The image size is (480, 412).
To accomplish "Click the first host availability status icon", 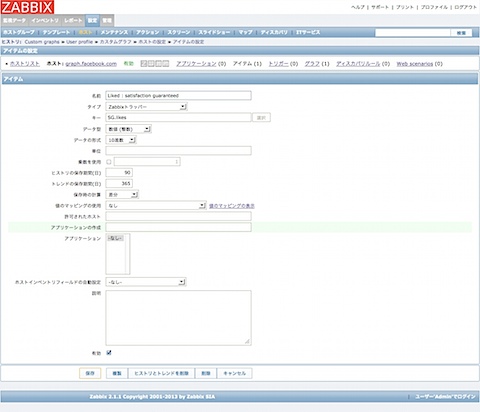I will click(144, 64).
